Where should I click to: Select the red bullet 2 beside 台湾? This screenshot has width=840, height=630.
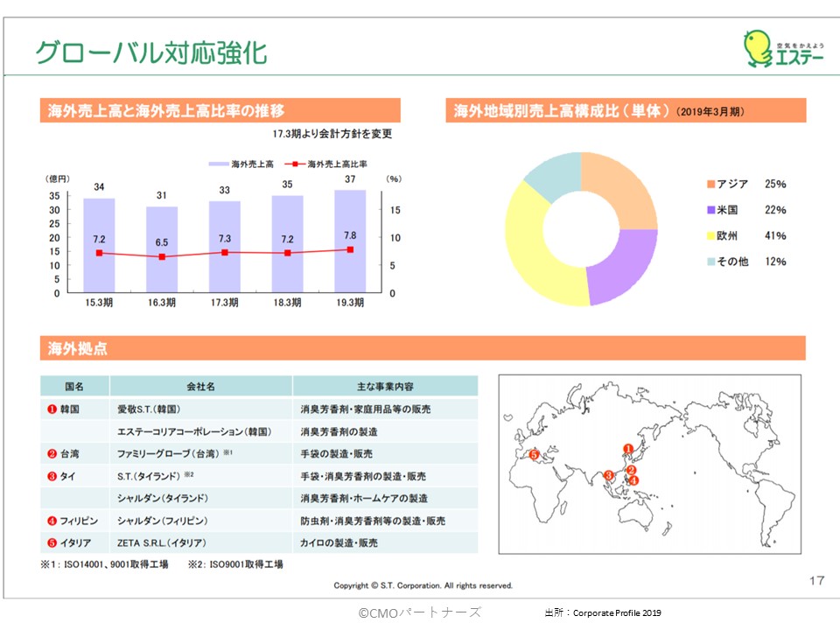point(52,454)
